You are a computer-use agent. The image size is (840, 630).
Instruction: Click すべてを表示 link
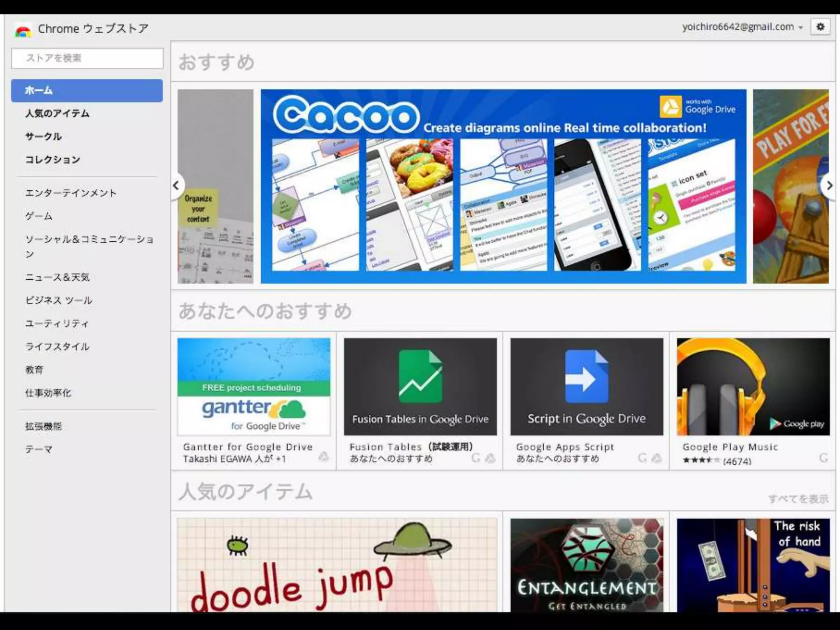(x=798, y=499)
